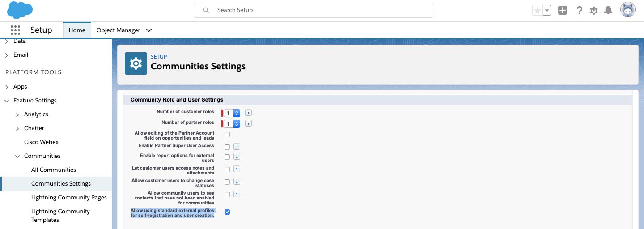This screenshot has width=644, height=229.
Task: Open the user profile avatar
Action: [627, 10]
